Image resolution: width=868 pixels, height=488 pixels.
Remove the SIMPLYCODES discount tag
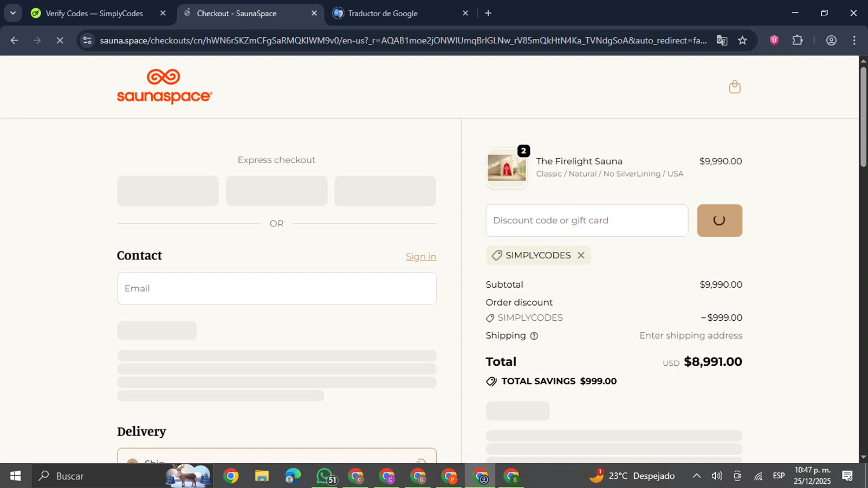point(581,255)
